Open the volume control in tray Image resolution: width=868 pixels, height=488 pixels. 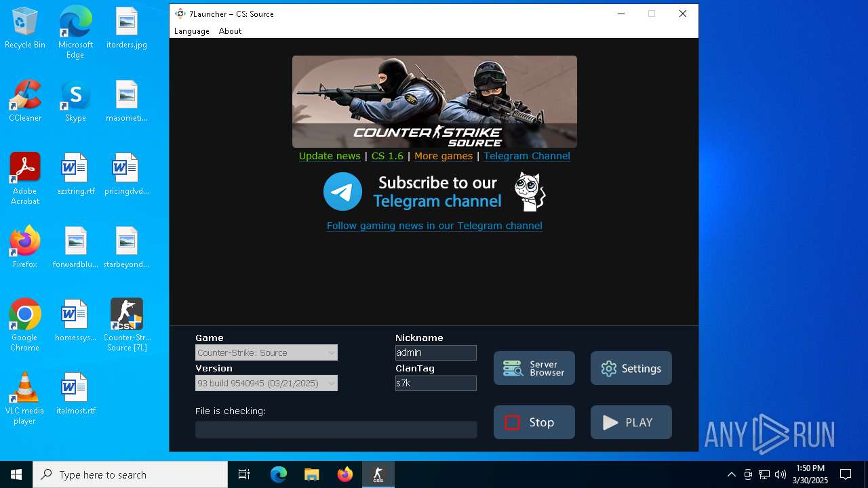coord(781,474)
